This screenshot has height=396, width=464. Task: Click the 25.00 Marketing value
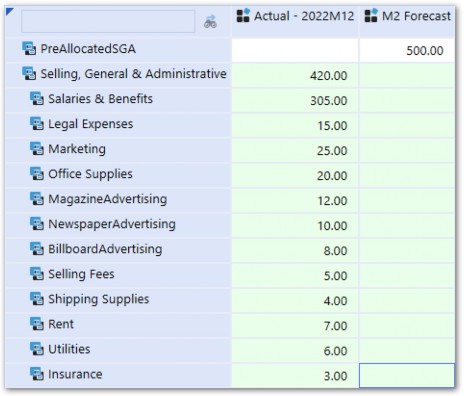[x=295, y=150]
